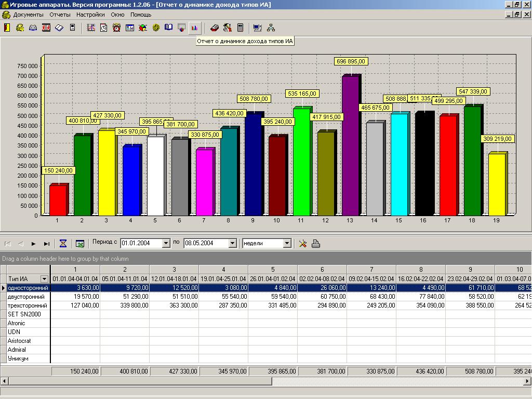
Task: Export the report with Excel icon
Action: [x=79, y=244]
